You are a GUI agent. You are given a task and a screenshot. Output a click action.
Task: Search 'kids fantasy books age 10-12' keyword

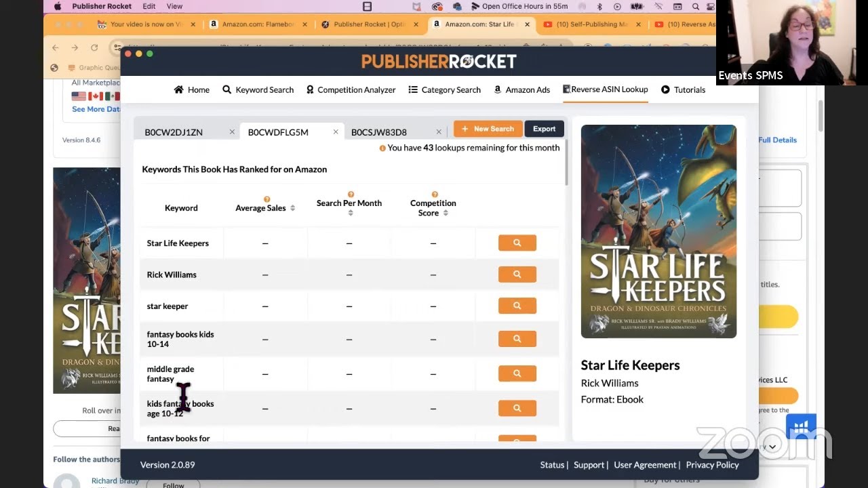tap(517, 408)
